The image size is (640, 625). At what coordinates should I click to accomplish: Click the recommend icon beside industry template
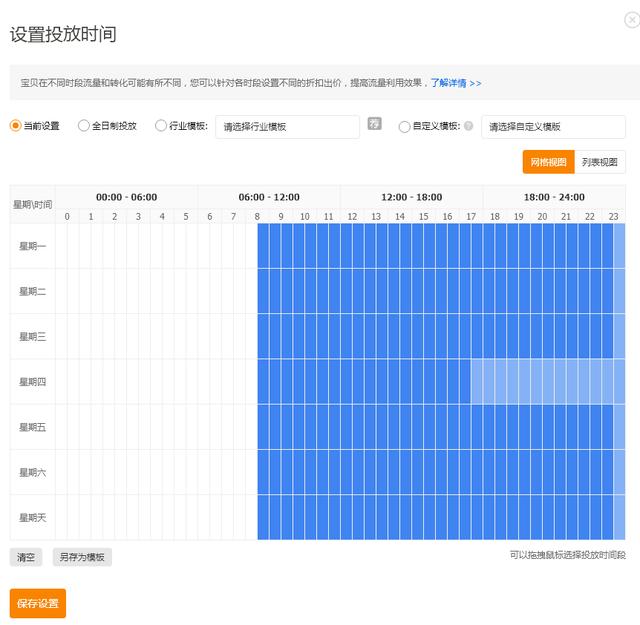(x=375, y=124)
